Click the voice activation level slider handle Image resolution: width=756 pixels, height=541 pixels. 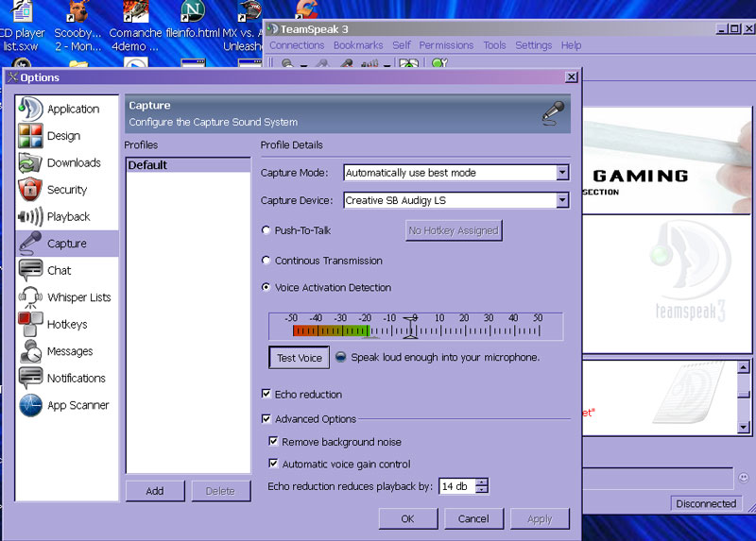(x=411, y=327)
